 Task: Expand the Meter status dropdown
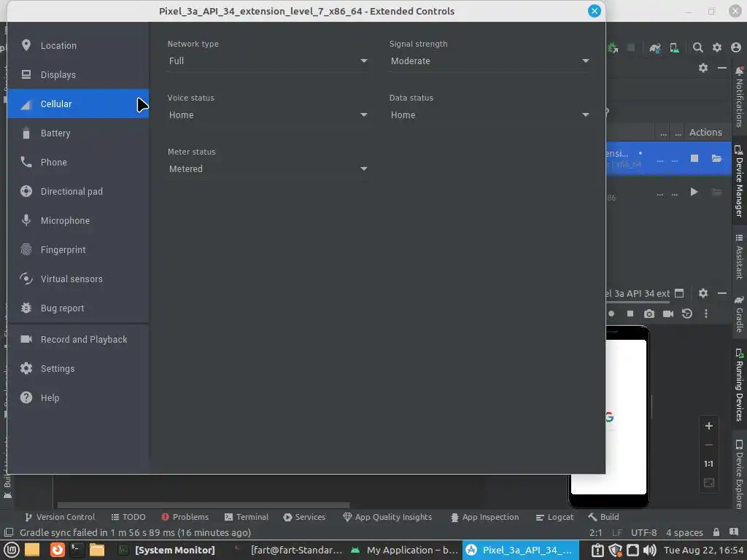tap(268, 168)
